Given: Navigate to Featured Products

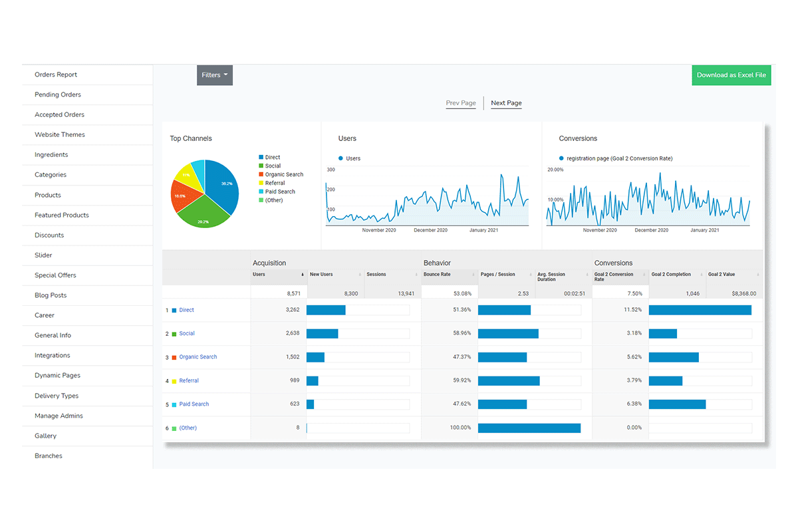Looking at the screenshot, I should click(x=62, y=215).
